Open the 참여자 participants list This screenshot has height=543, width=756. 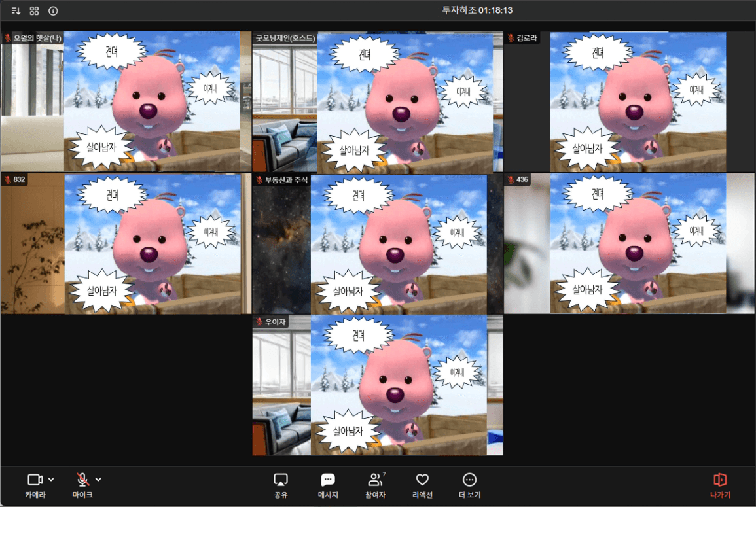tap(375, 485)
